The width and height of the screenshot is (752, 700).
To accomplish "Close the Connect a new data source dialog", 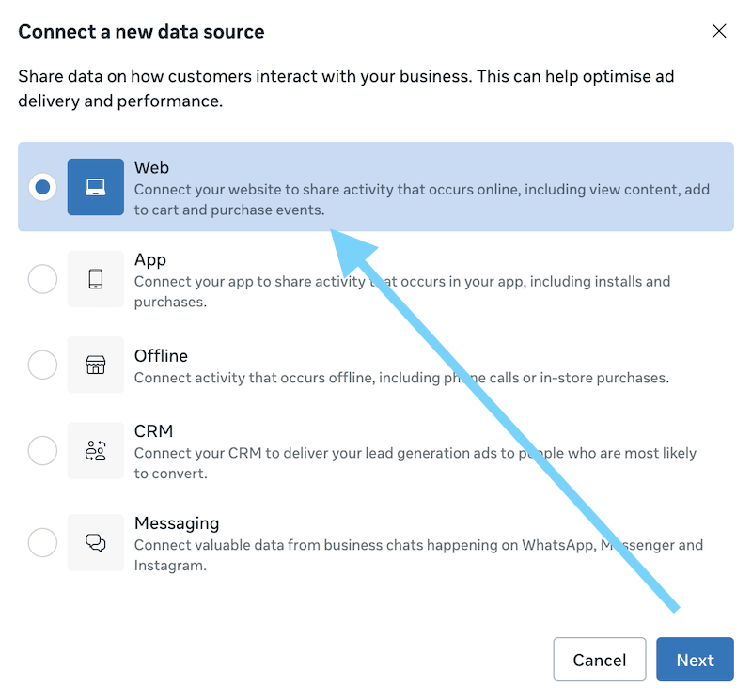I will coord(719,31).
